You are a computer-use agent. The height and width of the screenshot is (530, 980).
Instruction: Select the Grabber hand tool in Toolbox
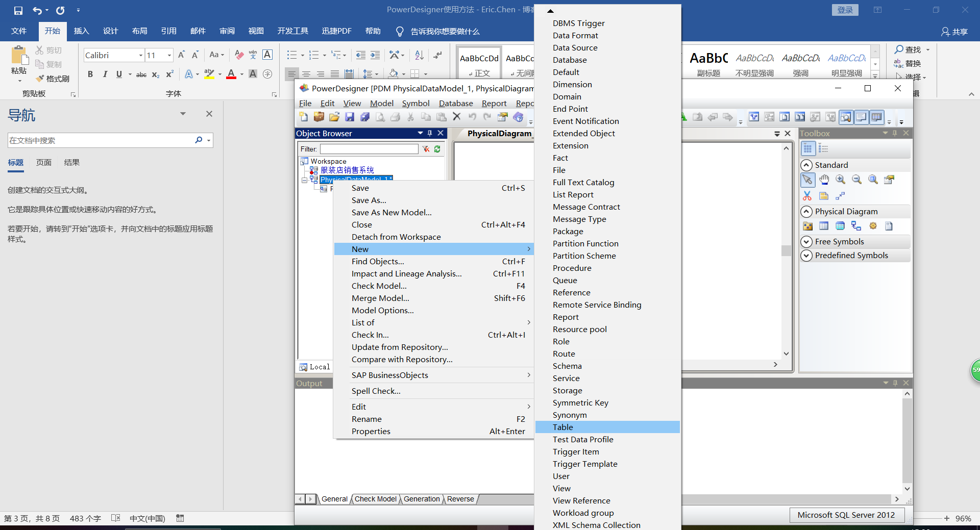click(x=824, y=180)
